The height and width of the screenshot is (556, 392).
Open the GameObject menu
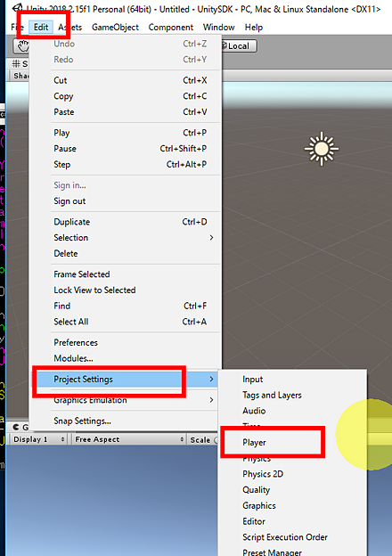click(115, 28)
